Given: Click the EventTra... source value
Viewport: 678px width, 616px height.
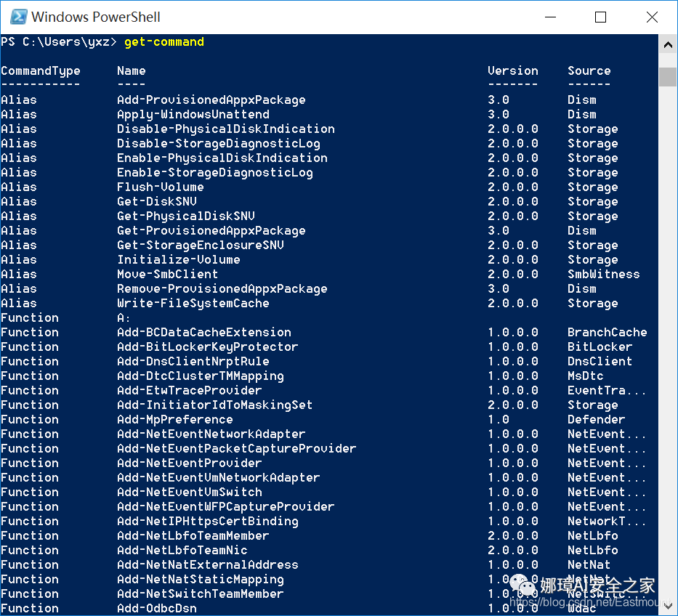Looking at the screenshot, I should (x=607, y=390).
